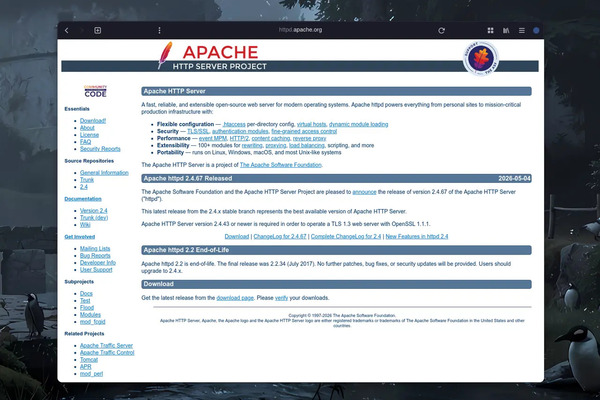The image size is (600, 400).
Task: Click authentication modules link
Action: point(240,131)
